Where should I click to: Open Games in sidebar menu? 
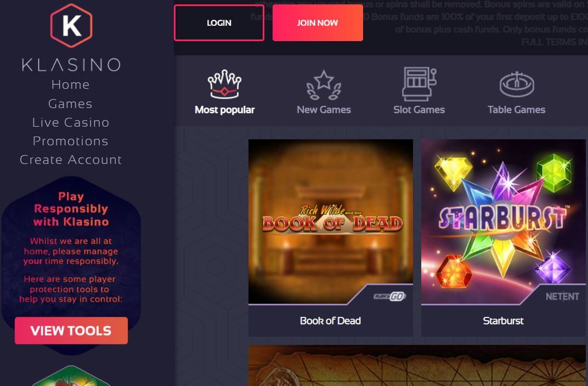pyautogui.click(x=71, y=104)
